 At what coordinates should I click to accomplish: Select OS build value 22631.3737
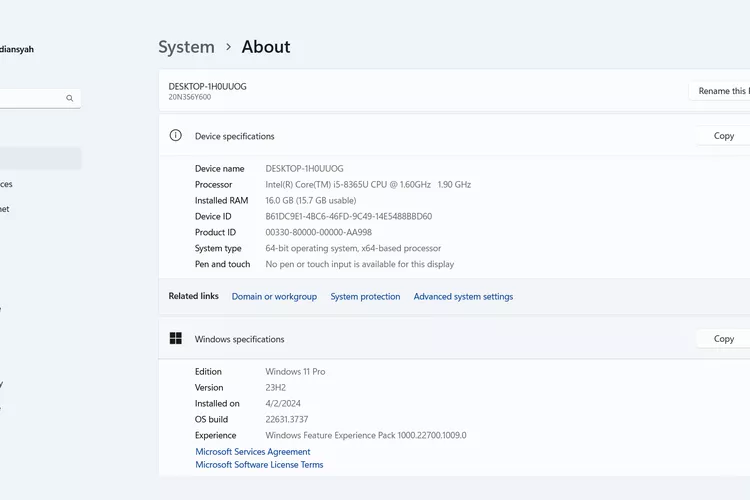pos(287,420)
